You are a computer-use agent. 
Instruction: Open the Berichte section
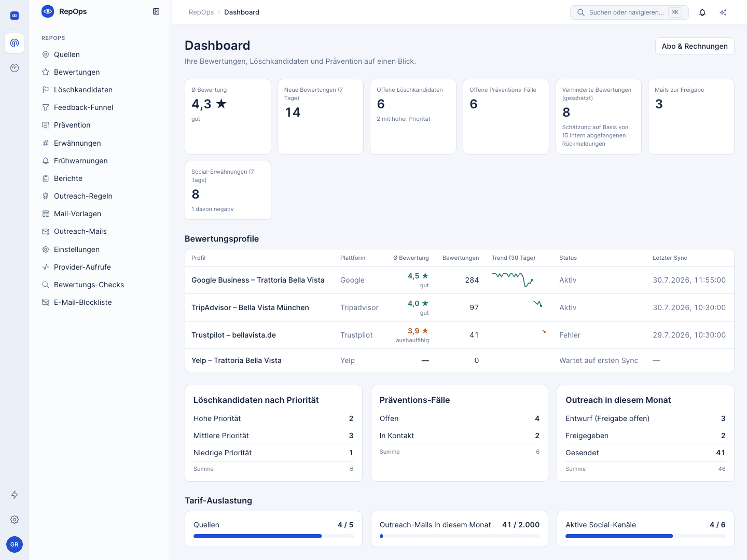click(100, 178)
